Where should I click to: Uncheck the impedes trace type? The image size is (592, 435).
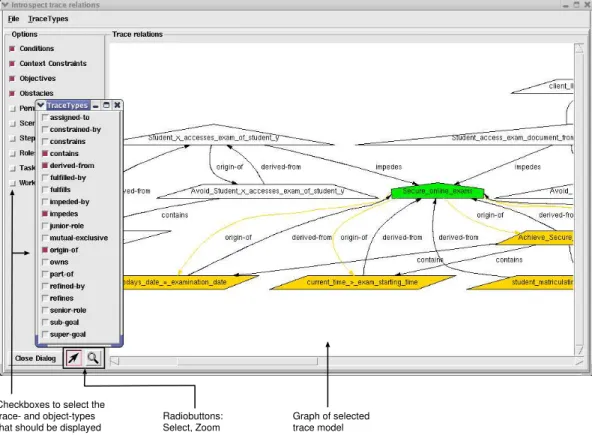click(45, 214)
